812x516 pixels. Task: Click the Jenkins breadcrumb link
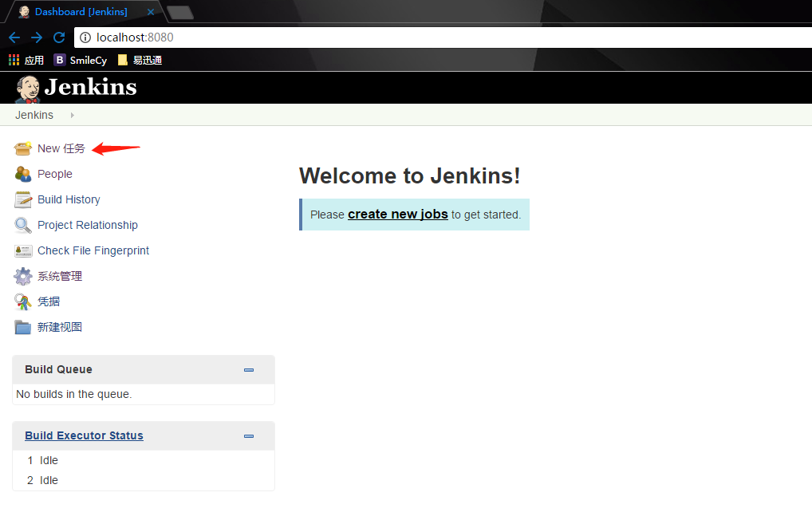click(x=34, y=115)
